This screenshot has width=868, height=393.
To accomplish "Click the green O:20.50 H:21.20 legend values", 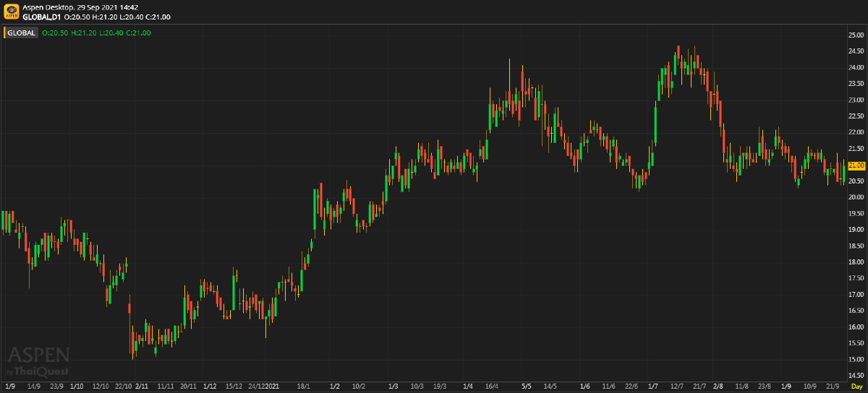I will pyautogui.click(x=69, y=33).
